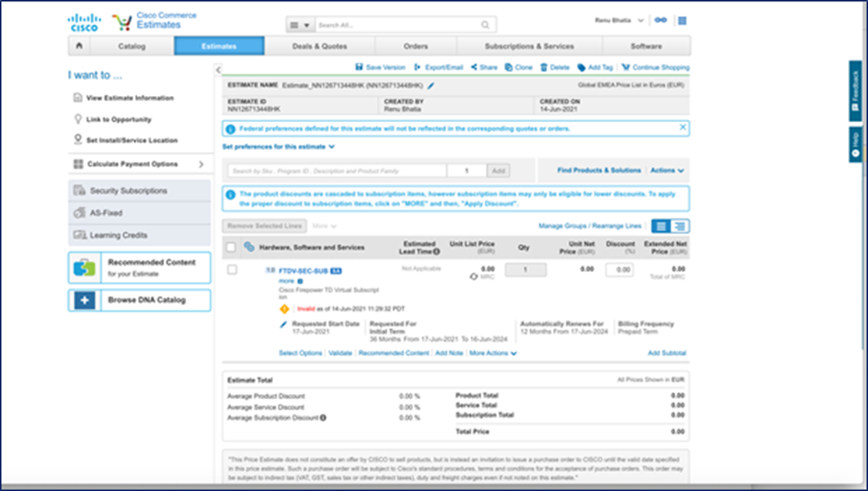Screen dimensions: 868x491
Task: Open More Actions dropdown for the line item
Action: tap(493, 353)
